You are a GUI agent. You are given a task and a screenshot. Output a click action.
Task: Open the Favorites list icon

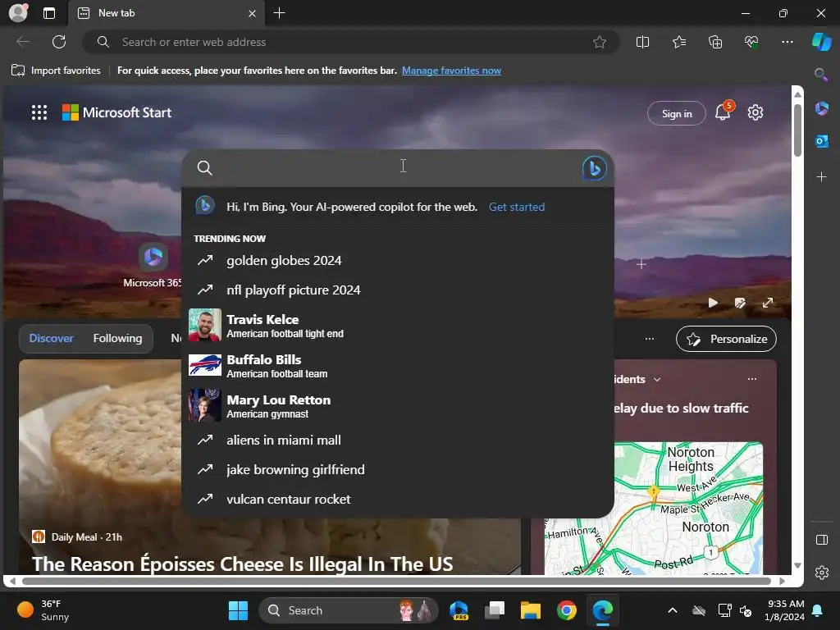pos(678,42)
